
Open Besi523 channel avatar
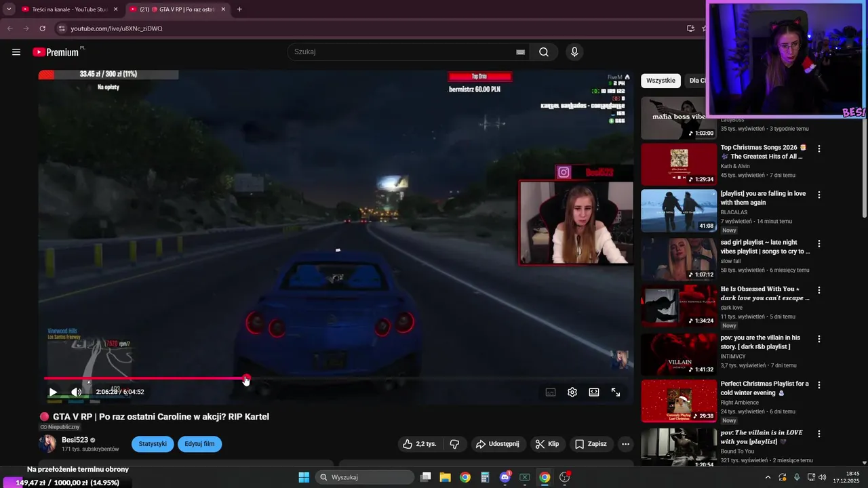(x=47, y=444)
